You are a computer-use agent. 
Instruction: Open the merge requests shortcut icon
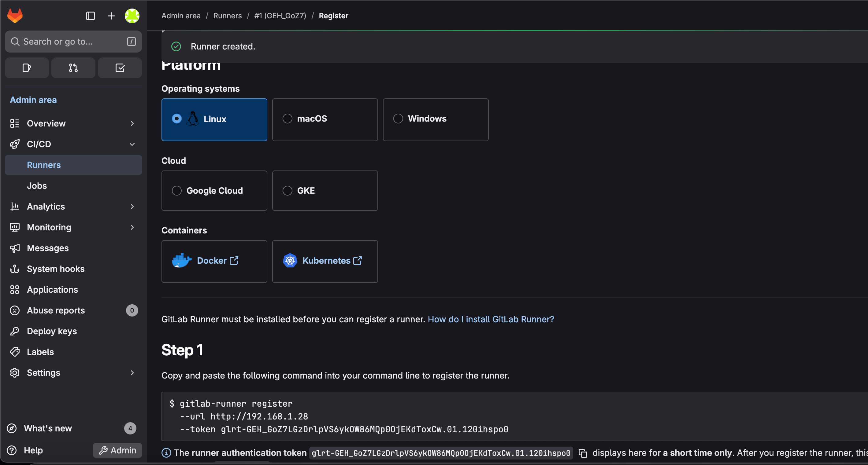pos(73,68)
